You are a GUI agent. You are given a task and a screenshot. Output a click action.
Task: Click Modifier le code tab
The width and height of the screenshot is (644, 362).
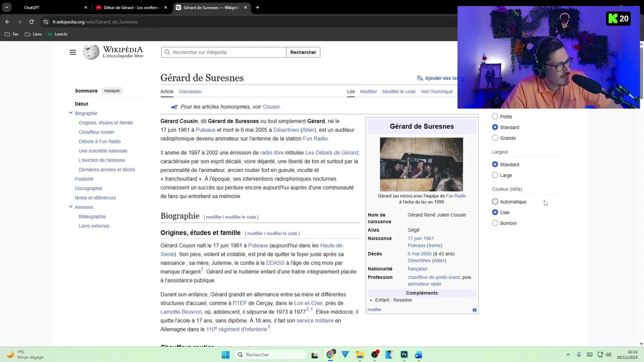point(398,92)
